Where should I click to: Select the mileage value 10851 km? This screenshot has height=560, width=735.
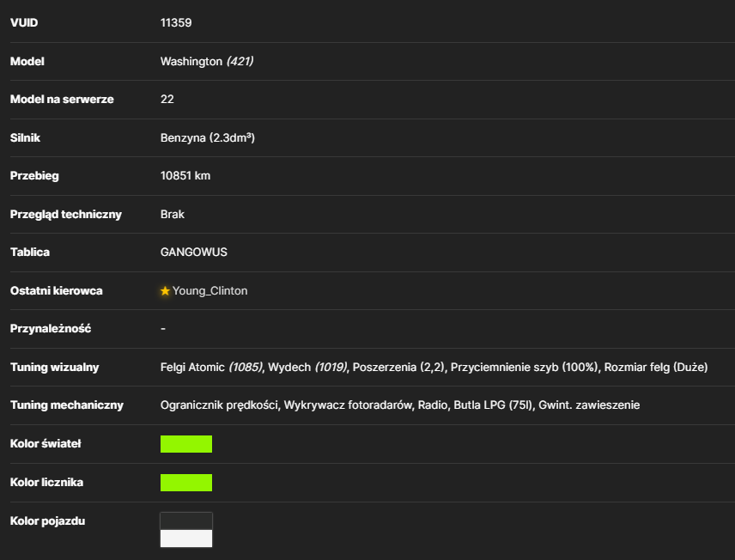[x=185, y=176]
